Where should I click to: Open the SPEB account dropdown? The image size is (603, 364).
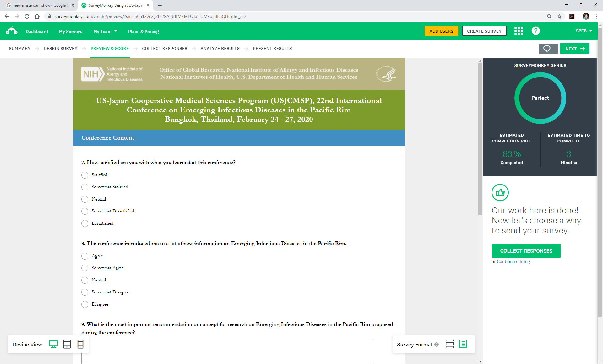pyautogui.click(x=584, y=31)
